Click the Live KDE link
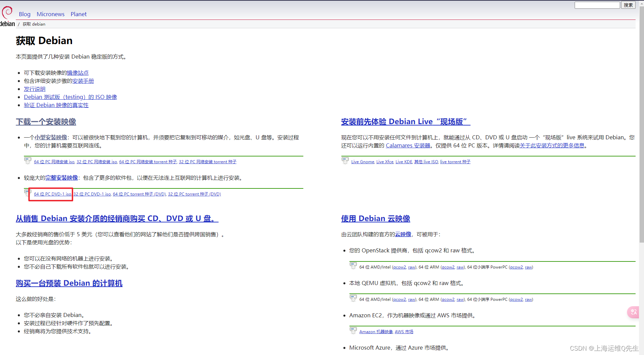 (404, 162)
